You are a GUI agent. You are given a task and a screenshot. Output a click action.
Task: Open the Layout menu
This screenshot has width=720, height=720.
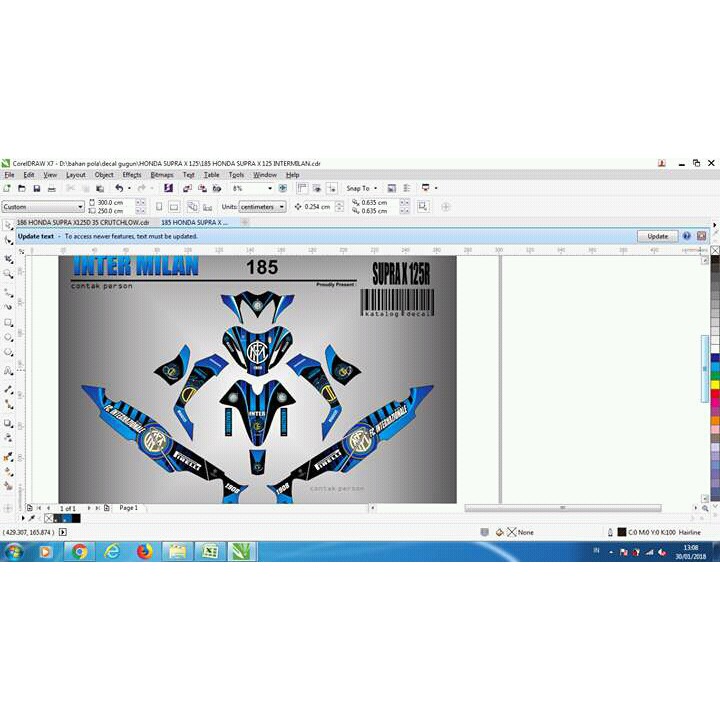76,175
